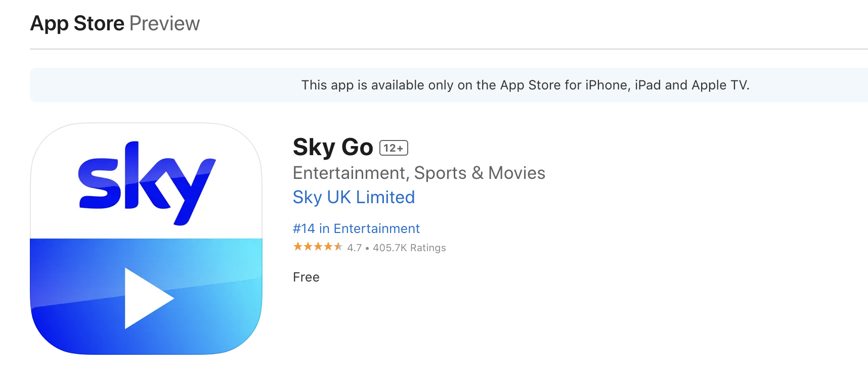Click the 12+ age rating badge
The image size is (868, 373).
[x=394, y=148]
